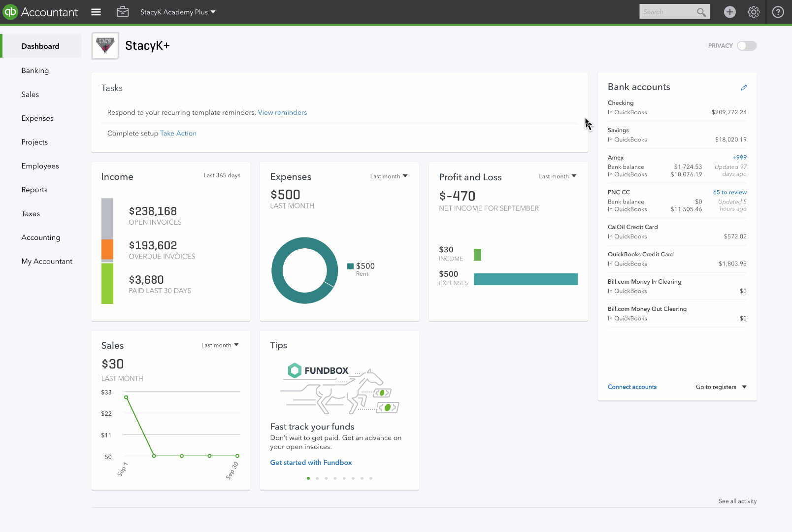Image resolution: width=792 pixels, height=532 pixels.
Task: Click Get started with Fundbox link
Action: (x=311, y=463)
